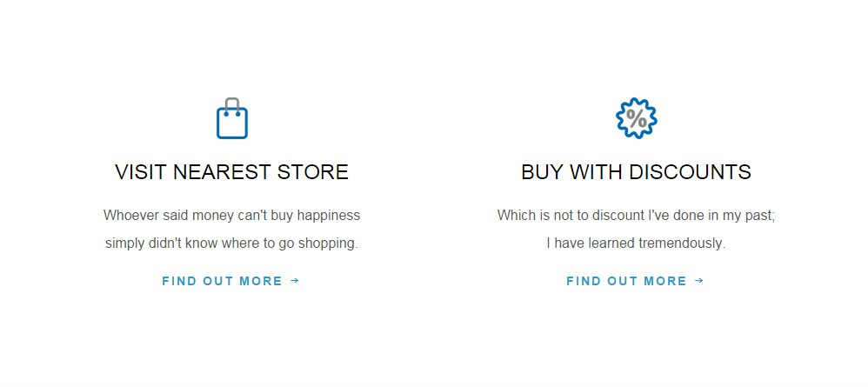This screenshot has width=868, height=387.
Task: Click the Visit Nearest Store heading
Action: (232, 171)
